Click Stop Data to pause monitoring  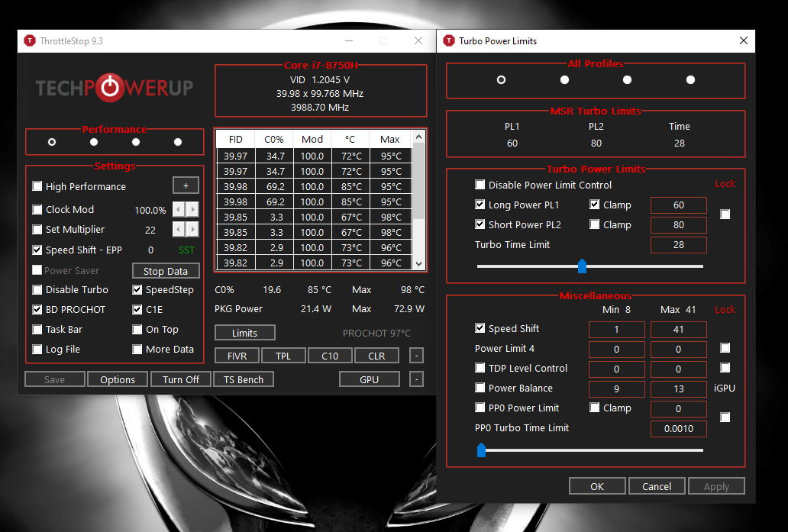166,270
